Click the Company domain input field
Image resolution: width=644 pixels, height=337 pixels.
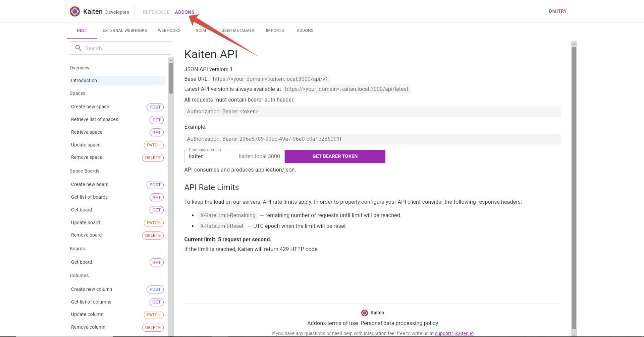coord(211,156)
